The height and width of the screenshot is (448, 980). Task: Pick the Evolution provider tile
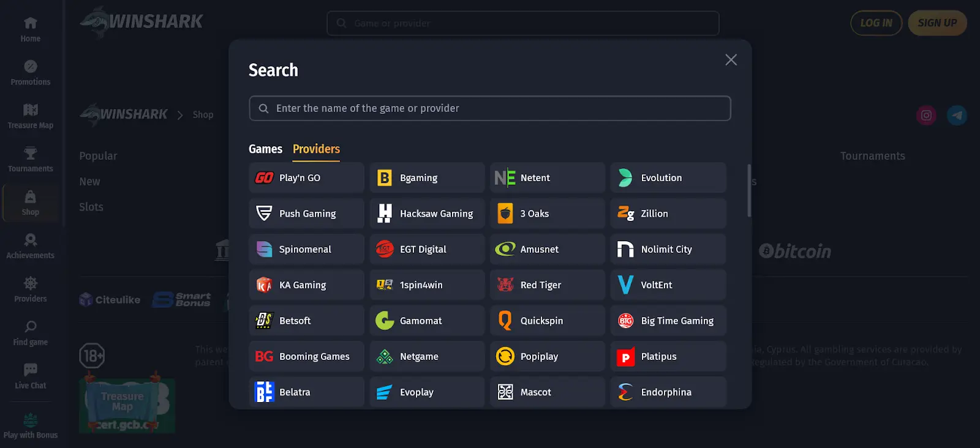pos(668,178)
